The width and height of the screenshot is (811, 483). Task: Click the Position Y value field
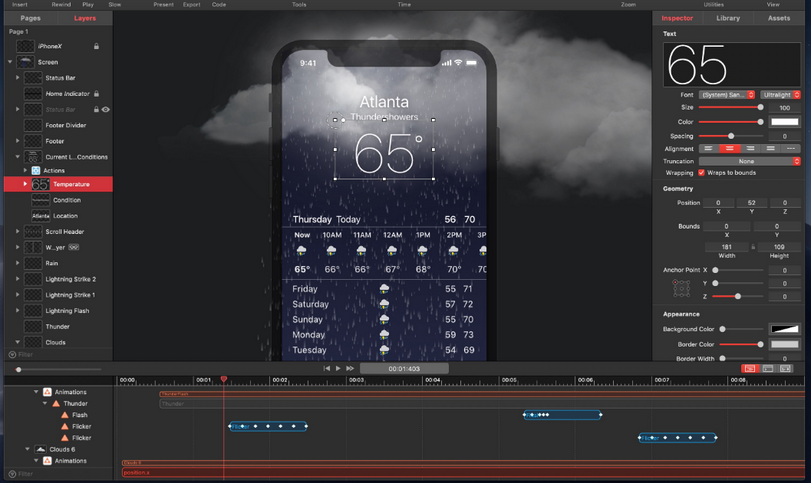(x=751, y=203)
